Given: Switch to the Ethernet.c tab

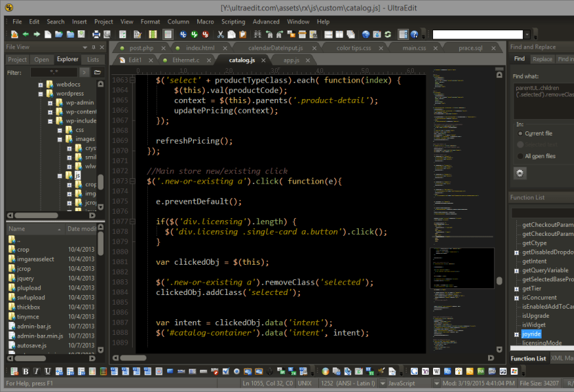Looking at the screenshot, I should tap(186, 60).
